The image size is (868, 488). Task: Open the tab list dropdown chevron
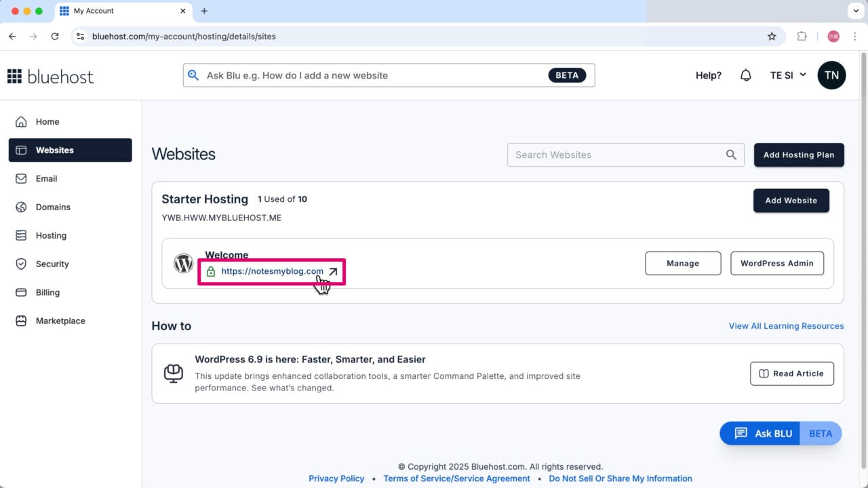[854, 11]
